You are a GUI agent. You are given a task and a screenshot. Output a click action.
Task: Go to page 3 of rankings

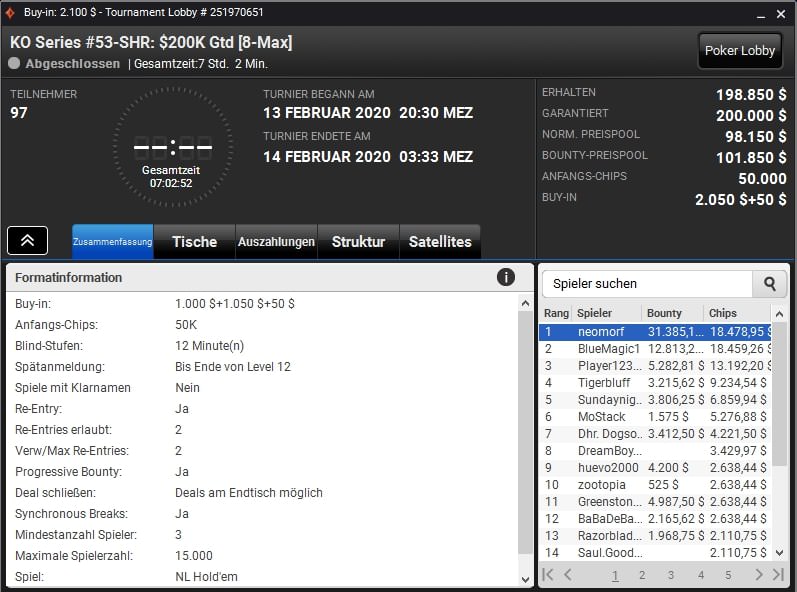point(671,575)
